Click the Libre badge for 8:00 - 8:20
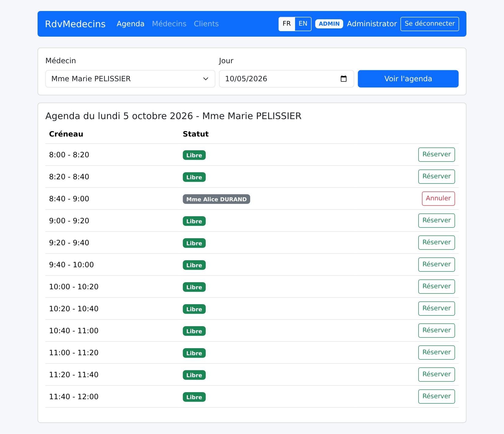Screen dimensions: 504x434 coord(194,155)
